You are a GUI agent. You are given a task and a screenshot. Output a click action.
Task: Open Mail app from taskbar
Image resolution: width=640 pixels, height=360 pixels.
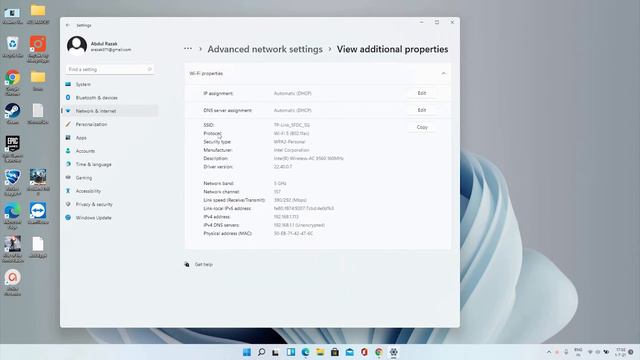[349, 352]
